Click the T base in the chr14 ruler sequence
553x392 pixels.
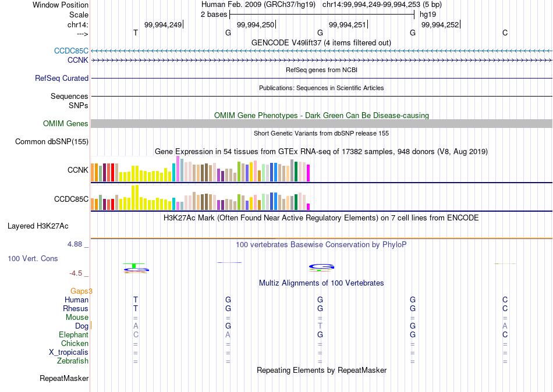pos(136,33)
